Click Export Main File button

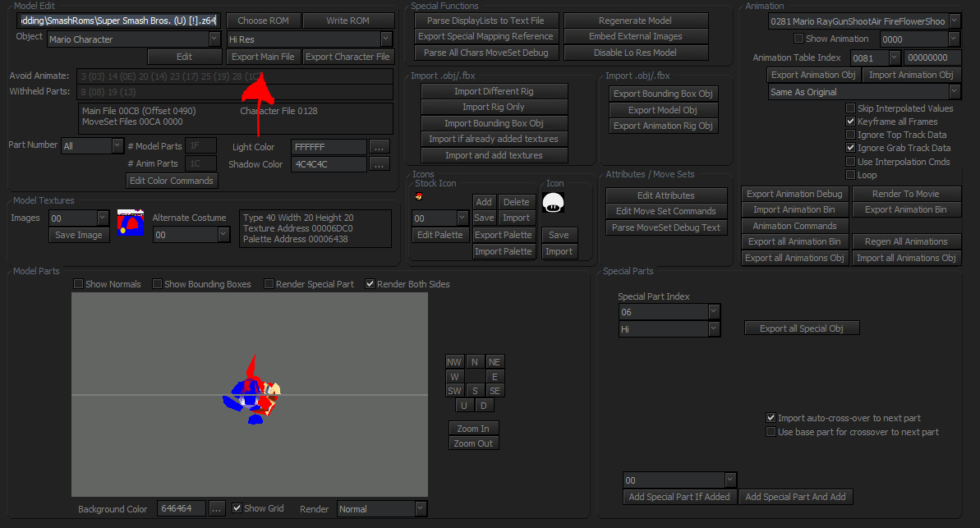(263, 56)
